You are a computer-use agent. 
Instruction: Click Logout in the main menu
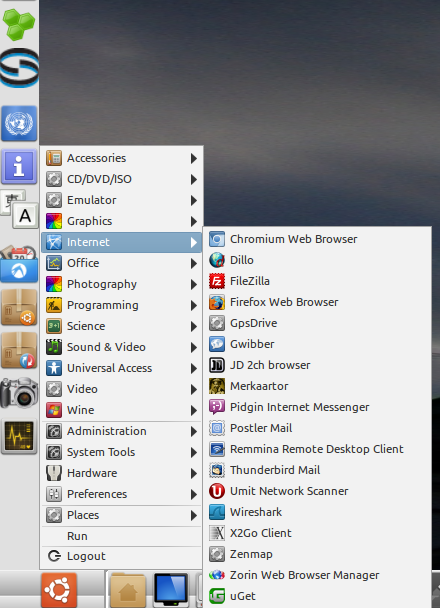click(x=121, y=556)
